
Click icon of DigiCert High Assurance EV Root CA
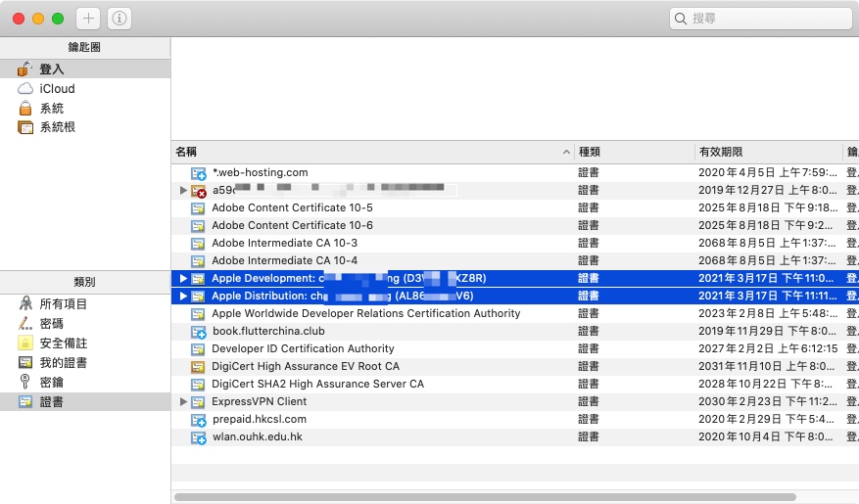[x=197, y=367]
